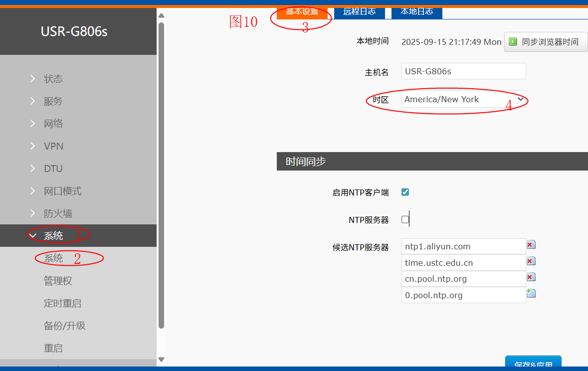The width and height of the screenshot is (588, 371).
Task: Click the ntp1.aliyun.com server field
Action: pyautogui.click(x=463, y=246)
